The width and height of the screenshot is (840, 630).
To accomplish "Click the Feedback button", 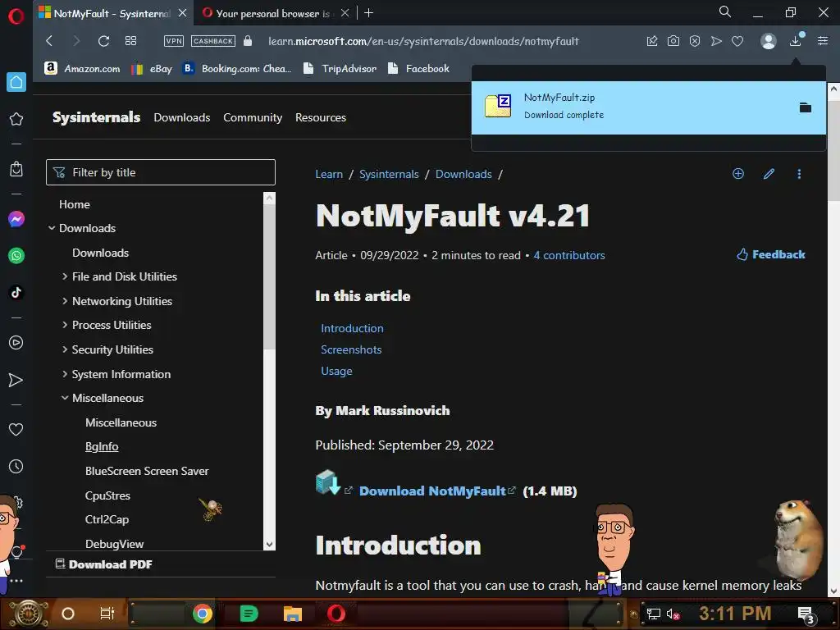I will [771, 254].
